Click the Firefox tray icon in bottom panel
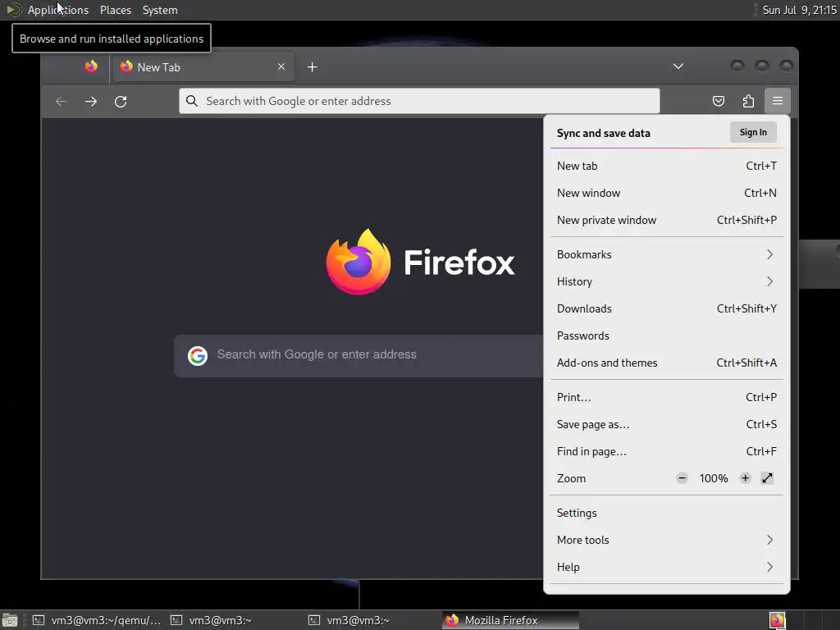The height and width of the screenshot is (630, 840). tap(778, 620)
